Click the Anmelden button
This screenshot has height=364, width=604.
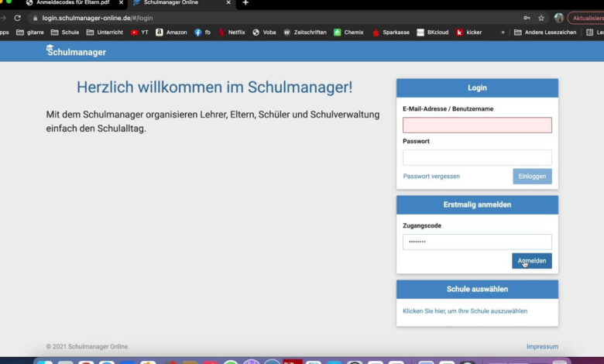(x=531, y=261)
